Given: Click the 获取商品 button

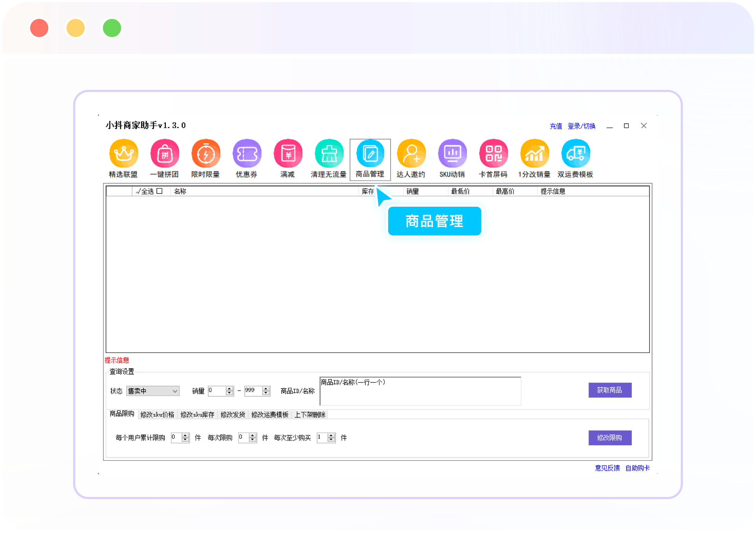Looking at the screenshot, I should coord(610,390).
